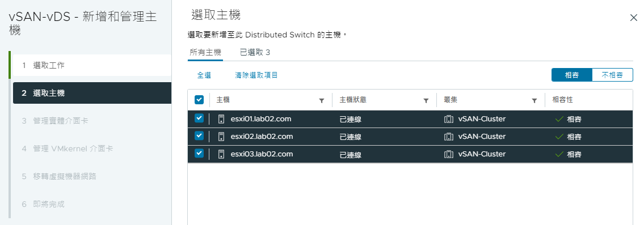Click esxi02.lab02.com host name

pos(262,137)
